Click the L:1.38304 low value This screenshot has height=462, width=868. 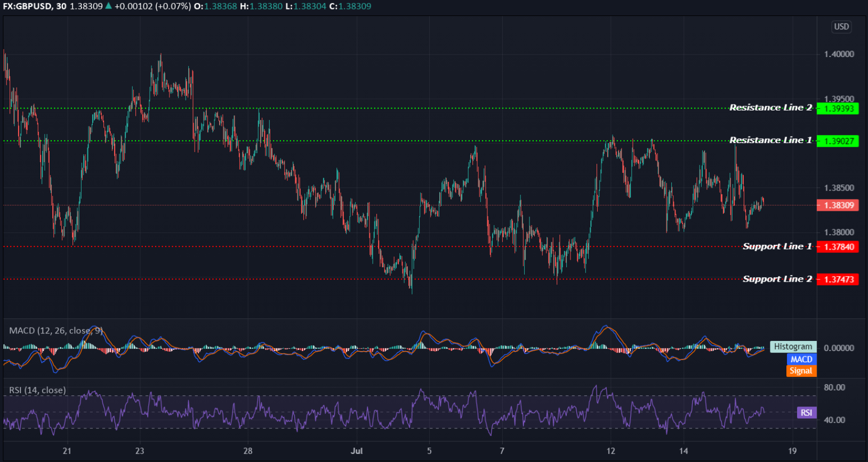point(306,6)
